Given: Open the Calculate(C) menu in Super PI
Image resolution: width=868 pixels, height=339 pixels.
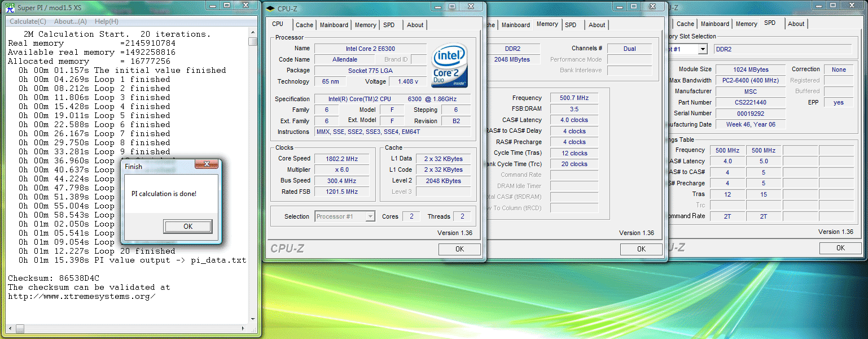Looking at the screenshot, I should click(28, 21).
